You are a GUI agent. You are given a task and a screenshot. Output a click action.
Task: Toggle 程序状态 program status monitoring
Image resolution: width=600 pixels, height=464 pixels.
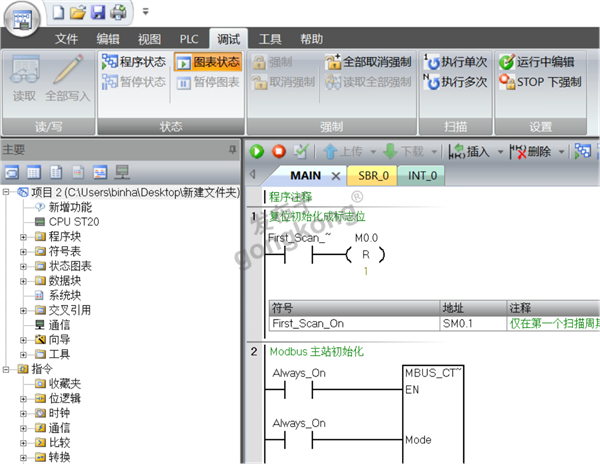134,62
